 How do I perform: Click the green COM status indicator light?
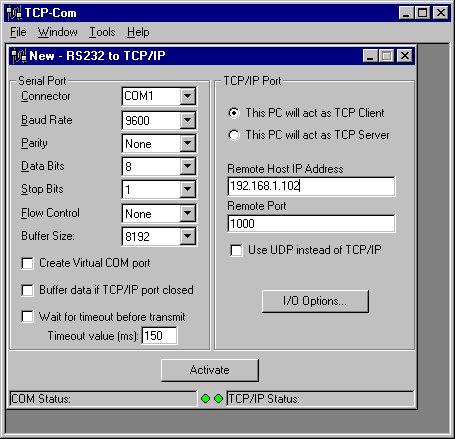(x=206, y=398)
